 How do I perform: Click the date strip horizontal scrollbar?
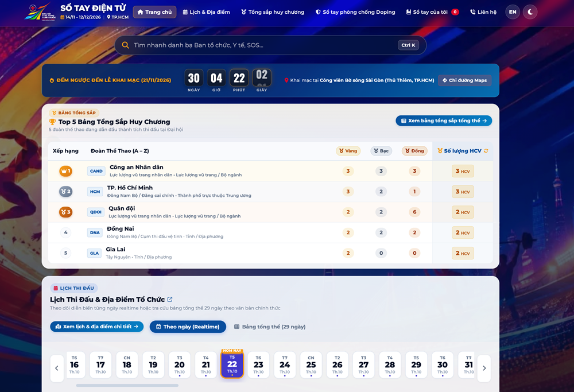pyautogui.click(x=127, y=386)
